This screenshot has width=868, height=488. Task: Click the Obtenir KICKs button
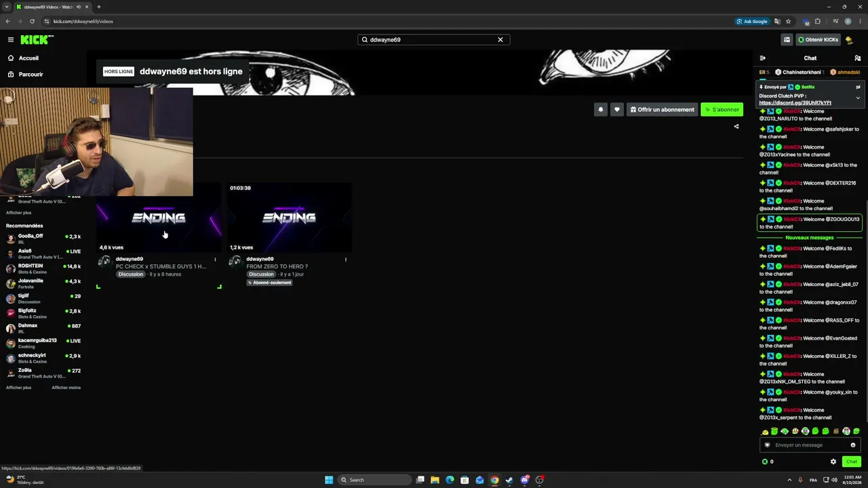coord(818,40)
